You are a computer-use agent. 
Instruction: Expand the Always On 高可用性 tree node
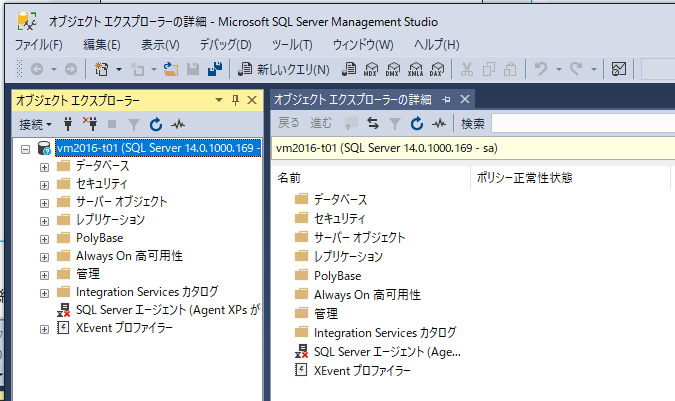pyautogui.click(x=44, y=257)
